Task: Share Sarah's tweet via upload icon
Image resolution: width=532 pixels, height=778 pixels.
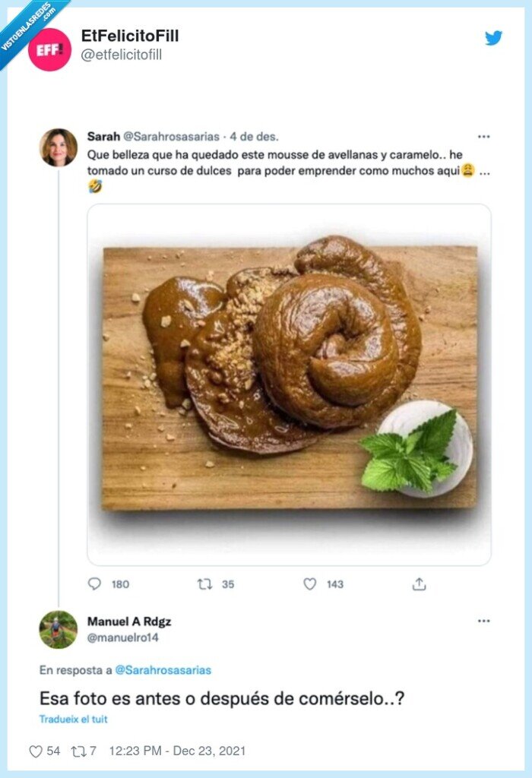Action: click(x=419, y=583)
